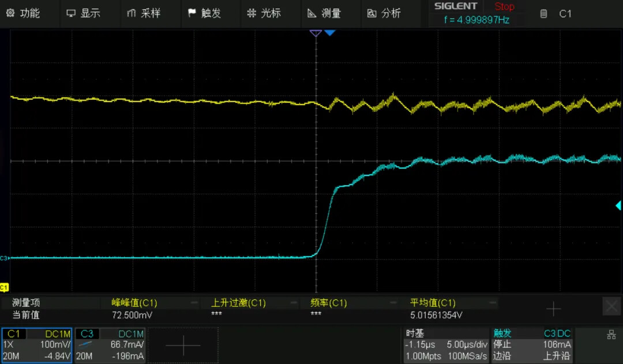This screenshot has width=623, height=364.
Task: Close the measurement results panel
Action: tap(611, 306)
